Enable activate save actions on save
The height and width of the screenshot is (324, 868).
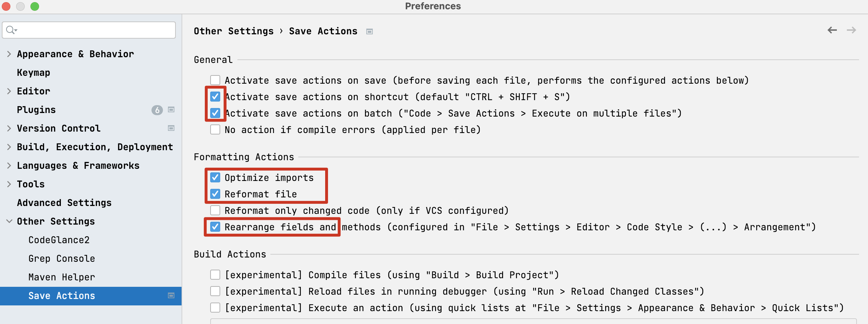point(215,80)
